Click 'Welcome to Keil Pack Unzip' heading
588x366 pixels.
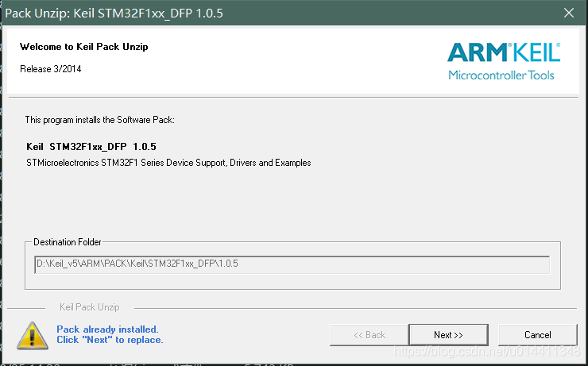(84, 47)
